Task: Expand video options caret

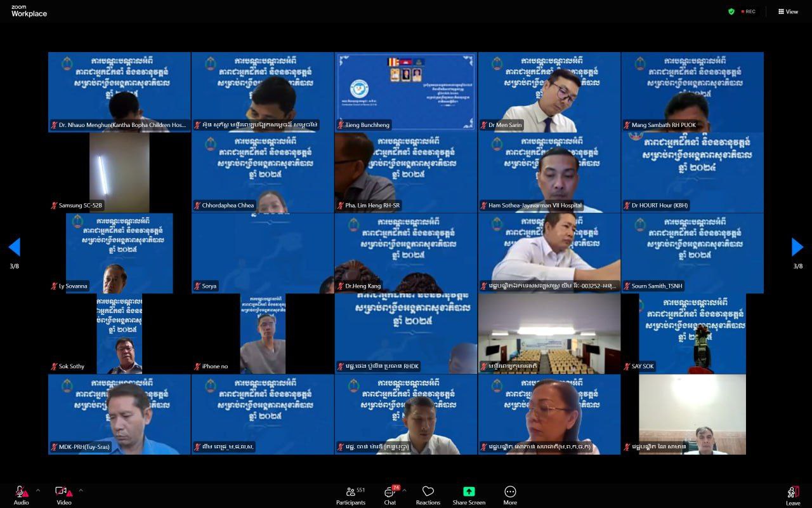Action: click(x=81, y=490)
